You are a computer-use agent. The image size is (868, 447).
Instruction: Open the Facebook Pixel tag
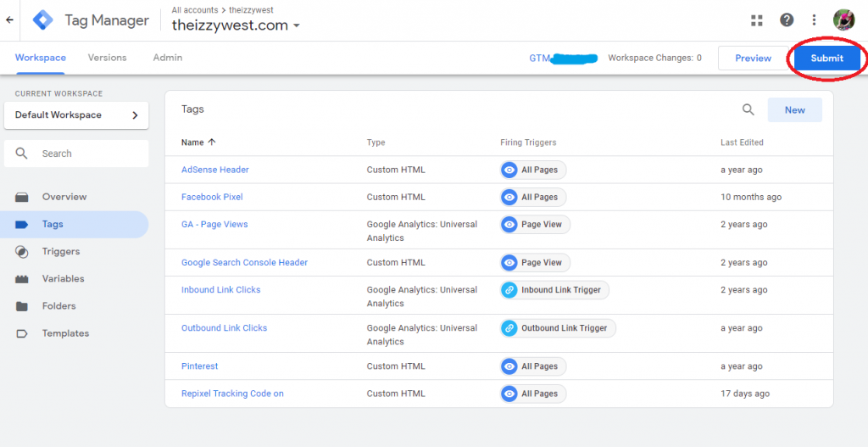[x=212, y=197]
